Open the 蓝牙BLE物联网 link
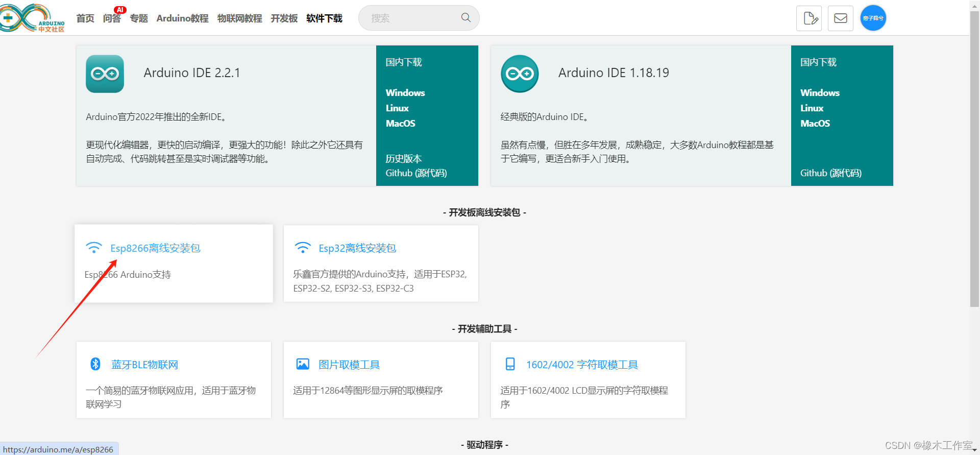The width and height of the screenshot is (980, 455). tap(145, 365)
